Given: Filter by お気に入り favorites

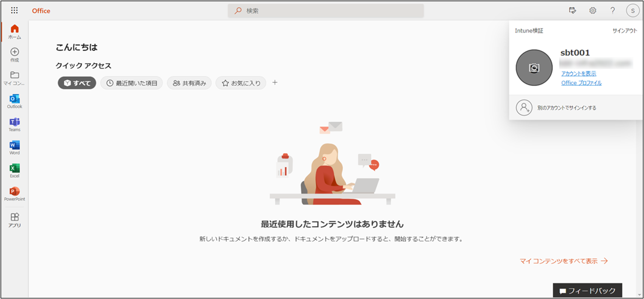Looking at the screenshot, I should pyautogui.click(x=240, y=83).
